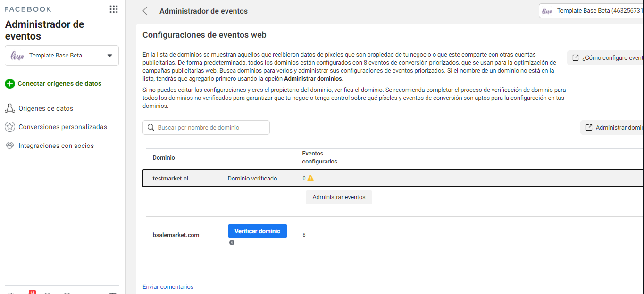Open the Enviar comentarios link

point(168,286)
